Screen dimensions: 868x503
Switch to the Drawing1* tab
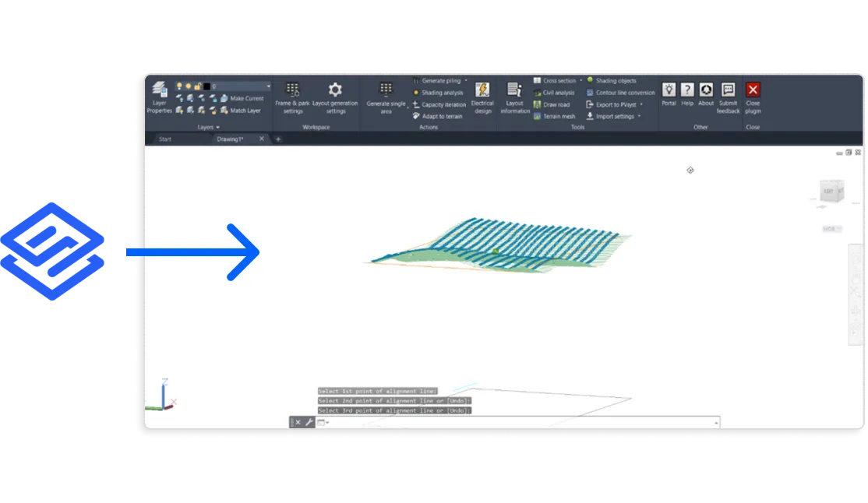pos(230,139)
